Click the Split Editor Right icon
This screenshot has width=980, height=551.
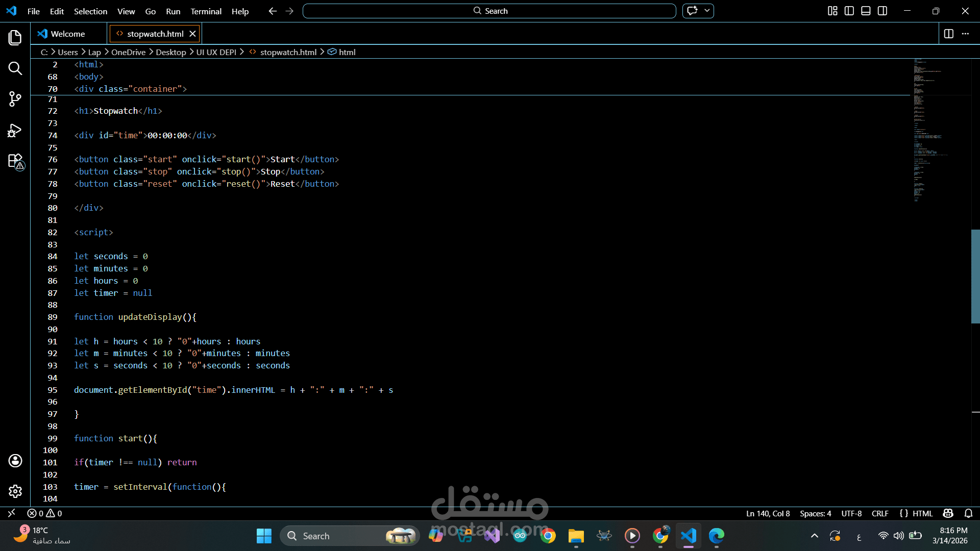[x=948, y=34]
